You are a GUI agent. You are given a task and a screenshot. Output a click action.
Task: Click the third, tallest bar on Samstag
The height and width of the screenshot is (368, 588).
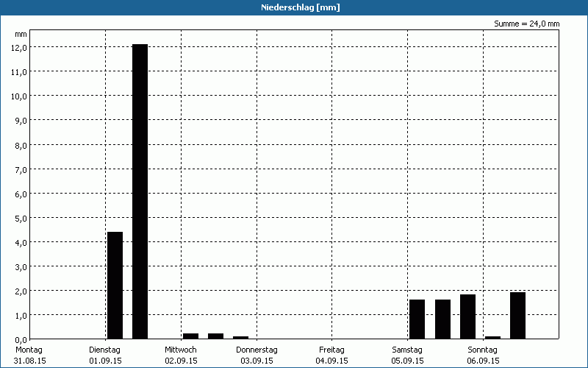click(x=467, y=316)
